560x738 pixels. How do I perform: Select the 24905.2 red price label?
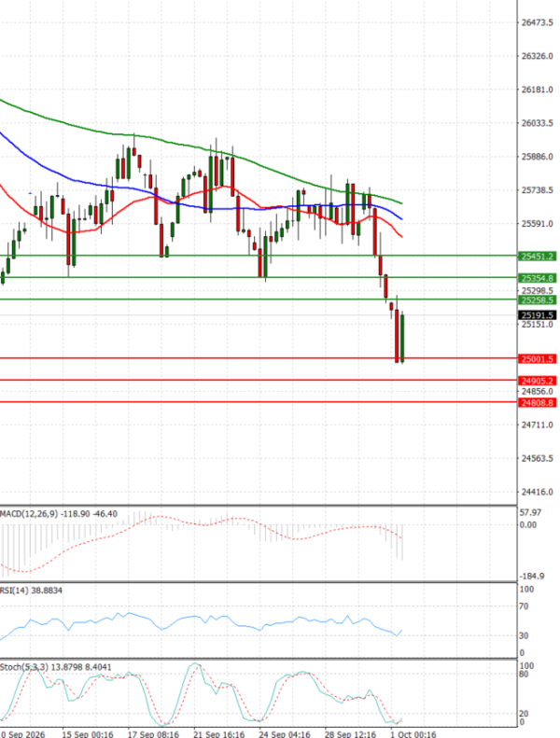[537, 381]
